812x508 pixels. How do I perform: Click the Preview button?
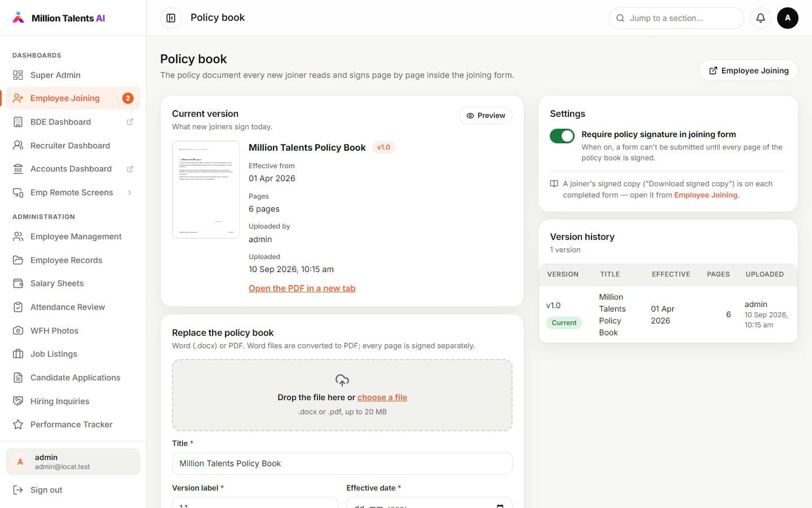(x=486, y=115)
